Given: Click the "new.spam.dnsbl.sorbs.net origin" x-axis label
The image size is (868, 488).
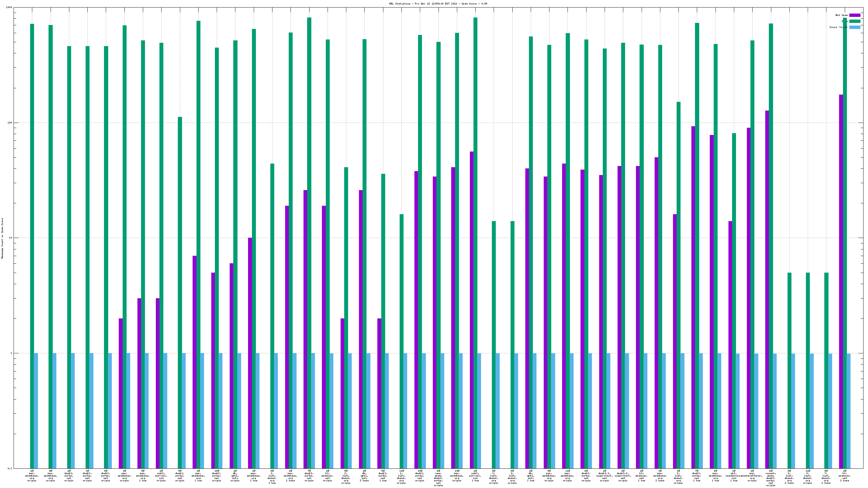Looking at the screenshot, I should 439,478.
